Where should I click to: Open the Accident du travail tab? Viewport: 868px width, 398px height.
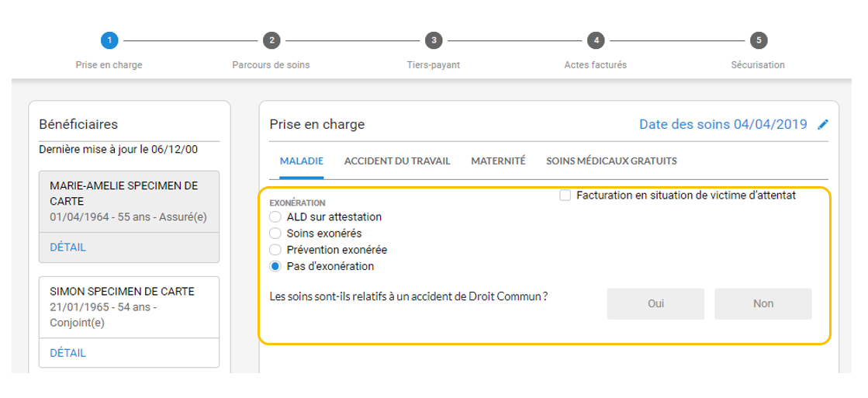(x=397, y=161)
